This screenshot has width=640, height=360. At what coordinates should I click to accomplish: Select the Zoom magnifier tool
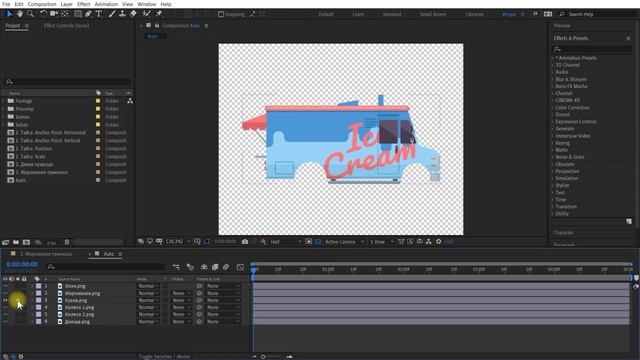pyautogui.click(x=30, y=14)
